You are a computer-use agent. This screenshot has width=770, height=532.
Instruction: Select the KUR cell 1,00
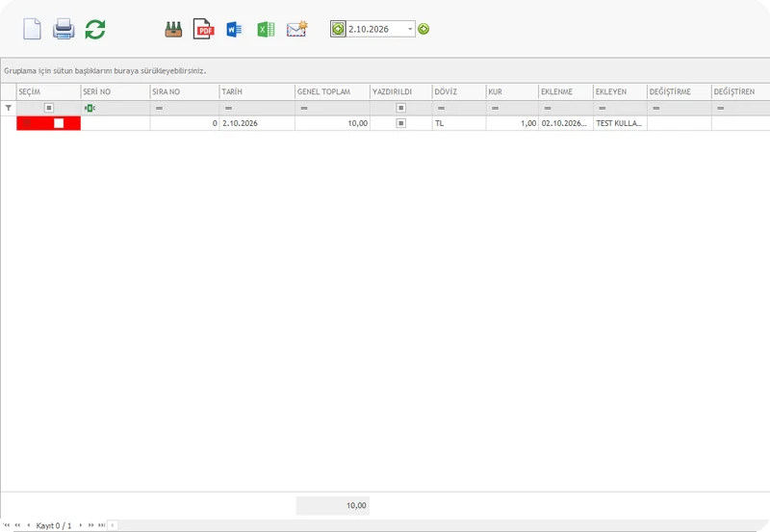[512, 123]
